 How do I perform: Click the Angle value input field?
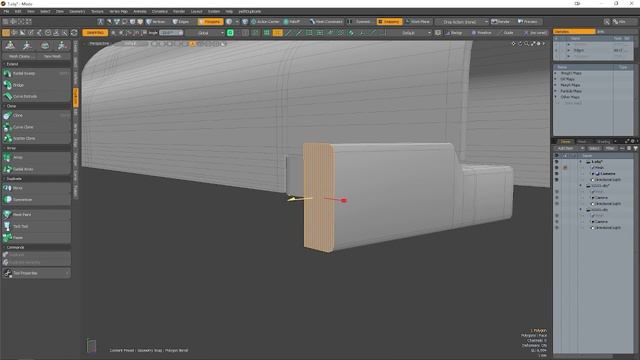[171, 33]
